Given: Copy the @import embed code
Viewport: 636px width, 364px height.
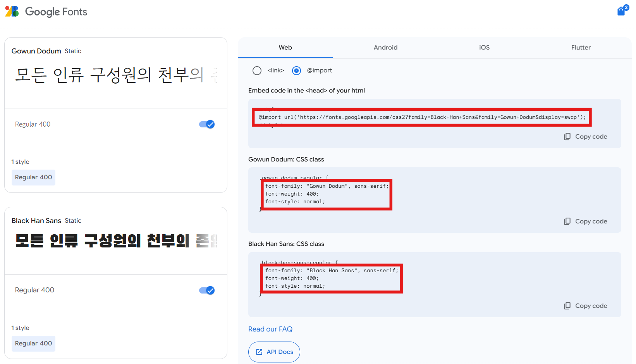Looking at the screenshot, I should (x=586, y=137).
